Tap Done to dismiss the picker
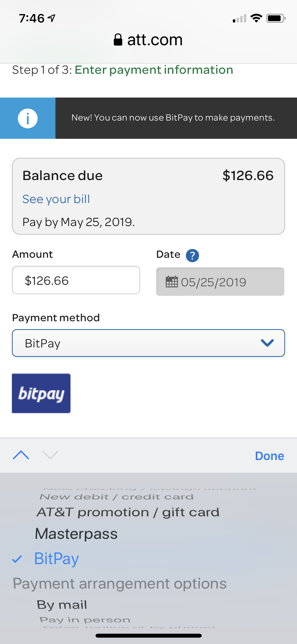 coord(270,456)
